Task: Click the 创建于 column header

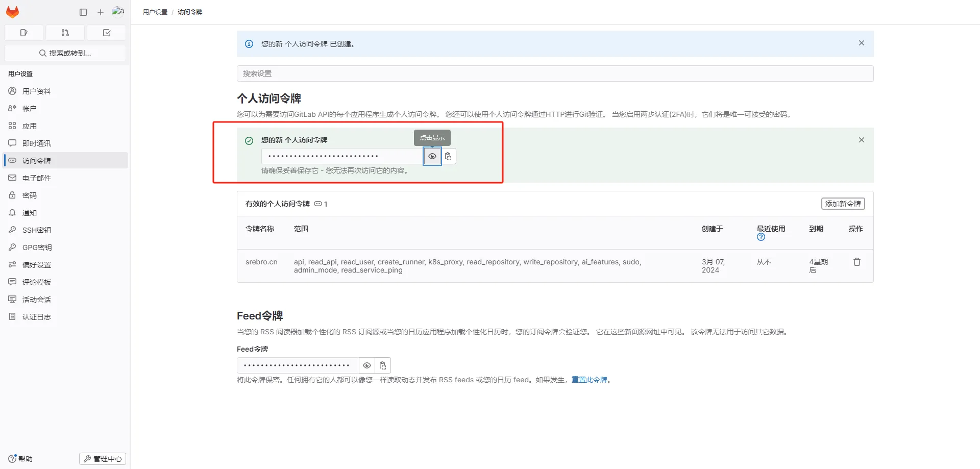Action: (x=713, y=229)
